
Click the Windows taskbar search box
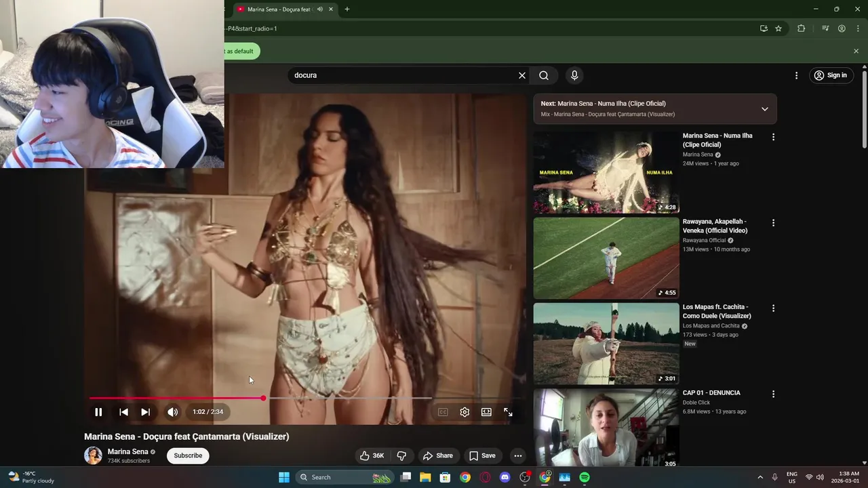tap(345, 477)
